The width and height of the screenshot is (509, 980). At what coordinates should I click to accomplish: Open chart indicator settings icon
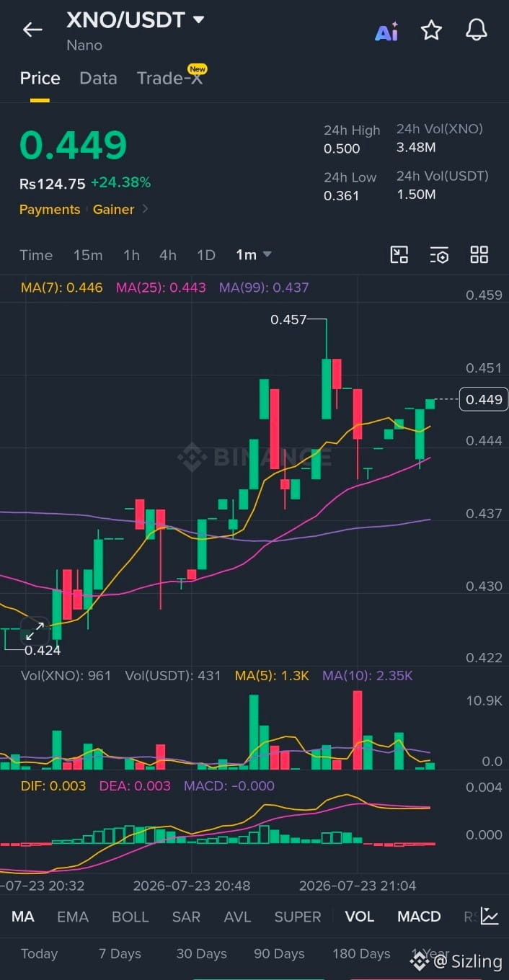click(439, 254)
